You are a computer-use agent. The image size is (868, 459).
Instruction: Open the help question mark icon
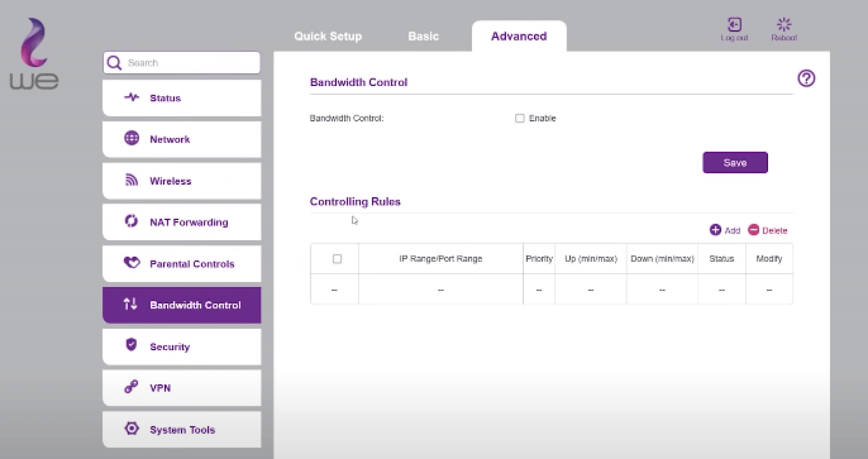[806, 78]
